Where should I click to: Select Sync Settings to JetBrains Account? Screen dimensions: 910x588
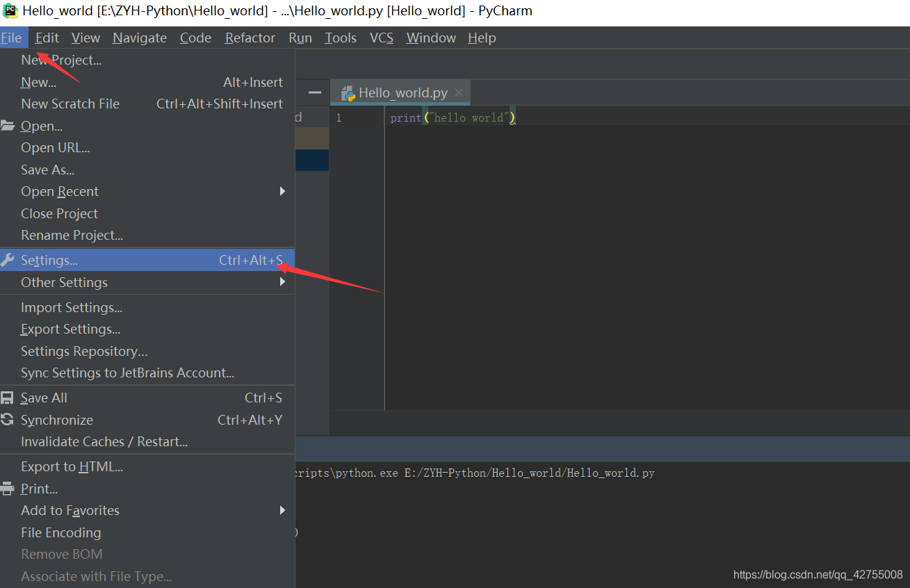[147, 373]
